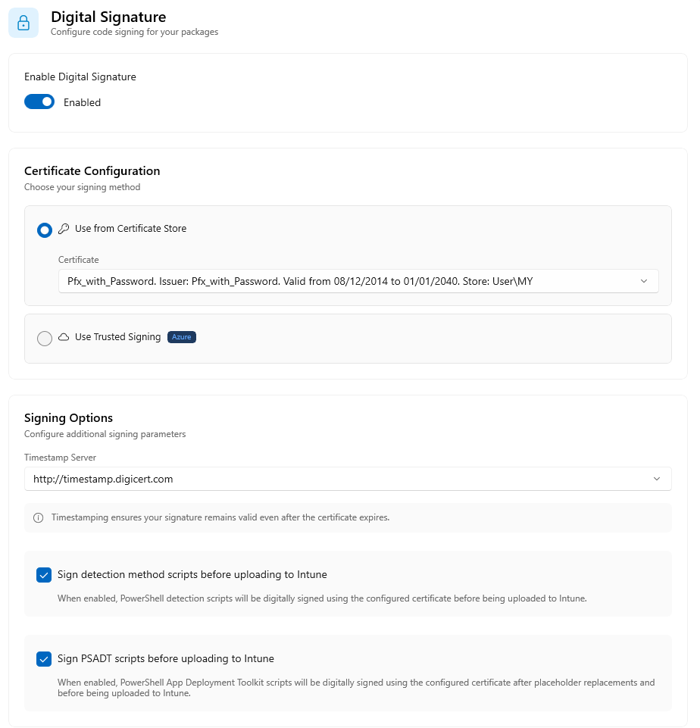700x728 pixels.
Task: Uncheck Sign detection method scripts checkbox
Action: [44, 575]
